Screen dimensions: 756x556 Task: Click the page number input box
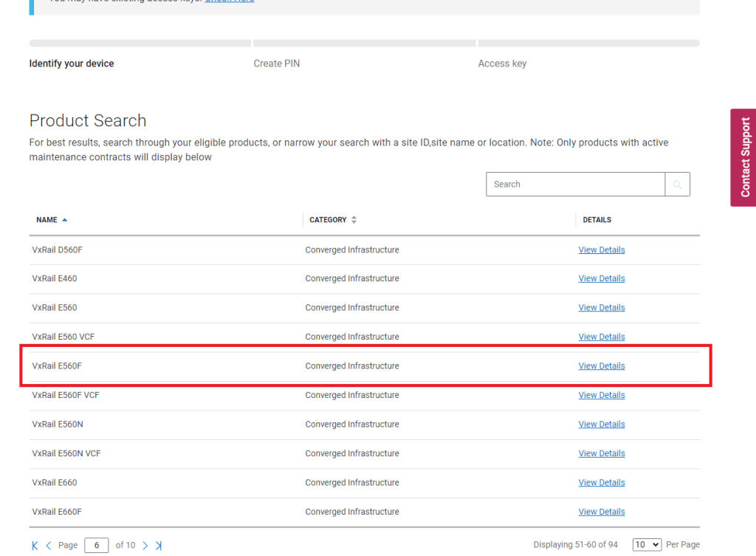pos(97,546)
